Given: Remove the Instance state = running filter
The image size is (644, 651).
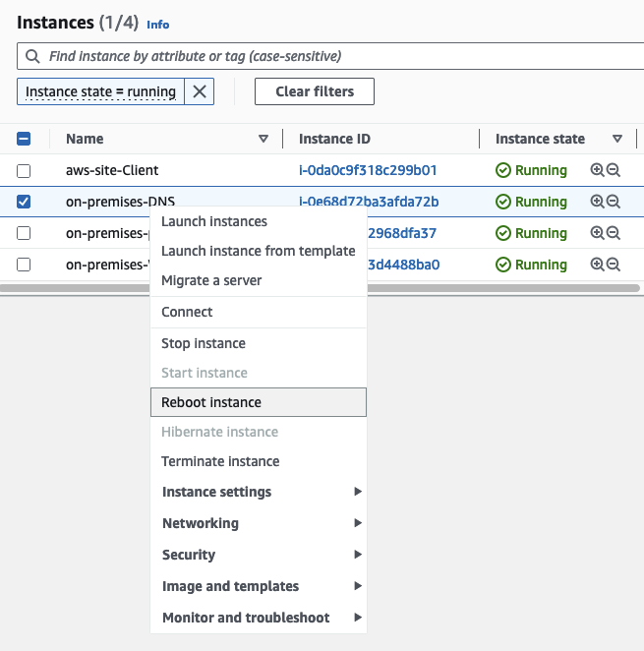Looking at the screenshot, I should [199, 91].
